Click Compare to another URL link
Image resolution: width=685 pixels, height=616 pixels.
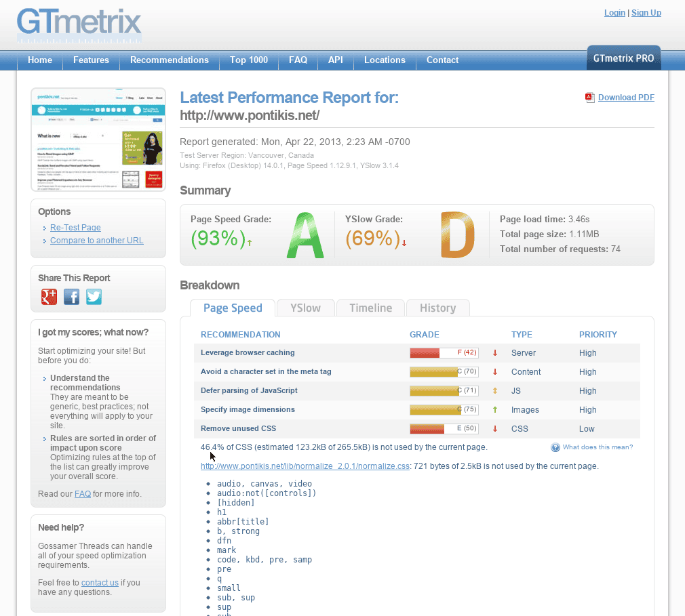pos(96,241)
